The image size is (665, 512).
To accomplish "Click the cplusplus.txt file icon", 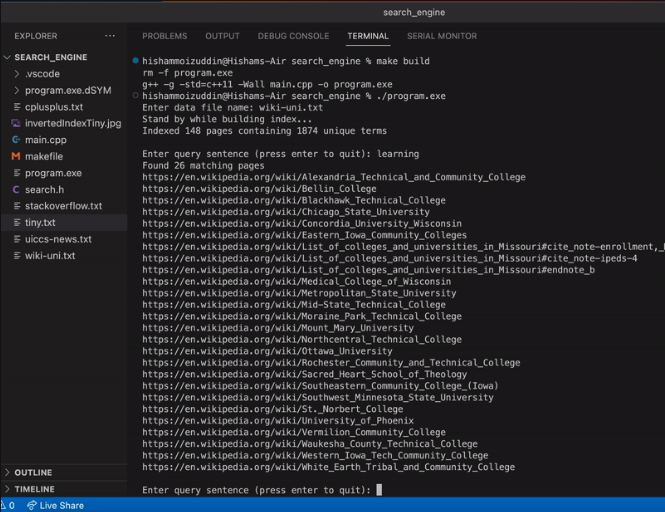I will 17,107.
